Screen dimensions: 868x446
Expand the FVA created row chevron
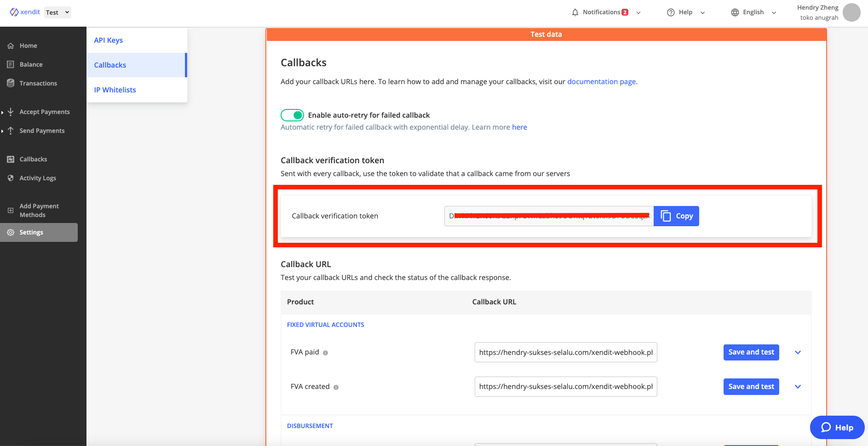tap(798, 387)
